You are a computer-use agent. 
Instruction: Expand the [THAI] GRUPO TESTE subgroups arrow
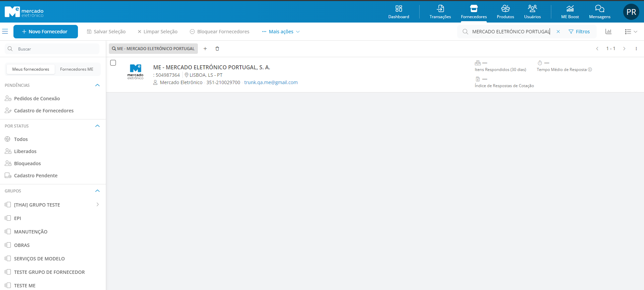coord(97,205)
